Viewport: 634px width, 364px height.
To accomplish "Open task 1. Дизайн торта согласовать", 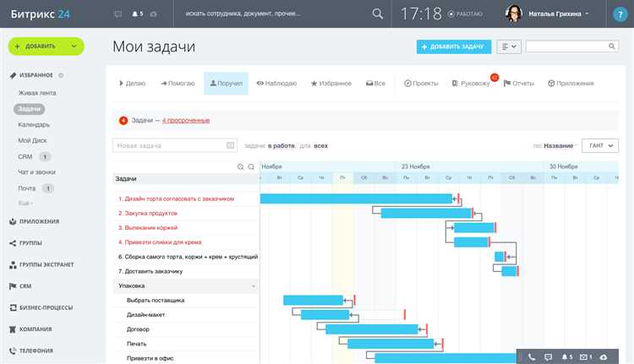I will [x=177, y=198].
